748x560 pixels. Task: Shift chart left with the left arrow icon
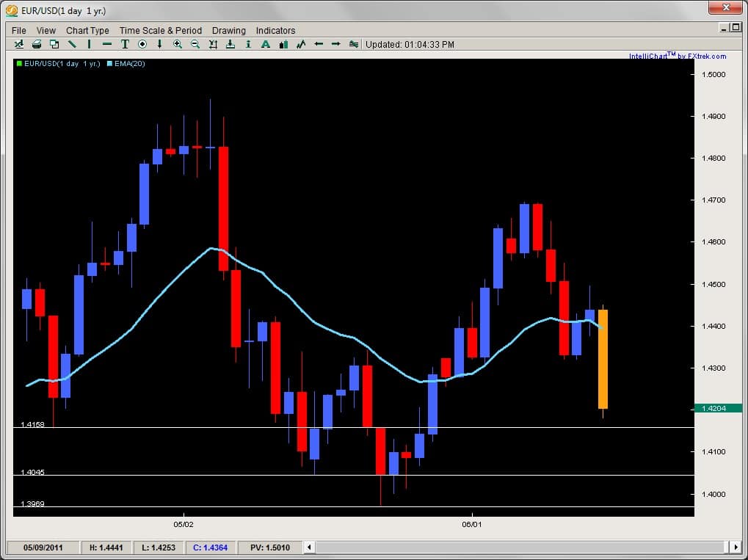pyautogui.click(x=319, y=44)
